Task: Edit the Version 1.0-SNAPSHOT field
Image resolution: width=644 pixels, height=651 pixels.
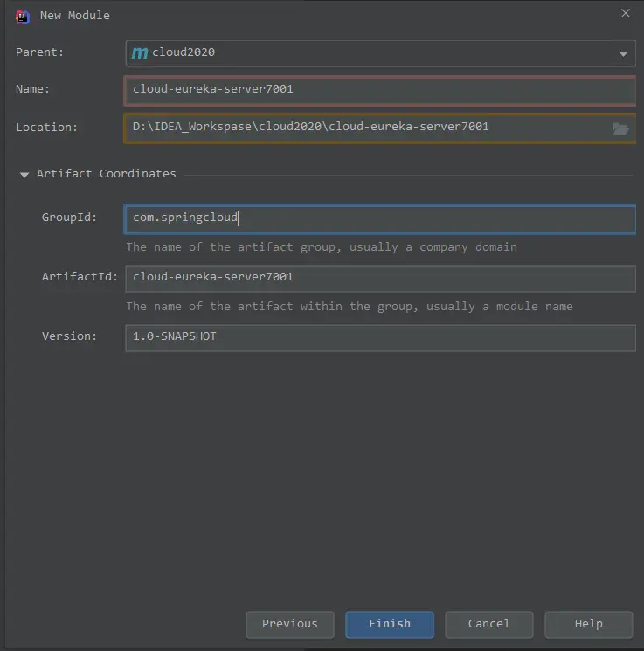Action: 380,336
